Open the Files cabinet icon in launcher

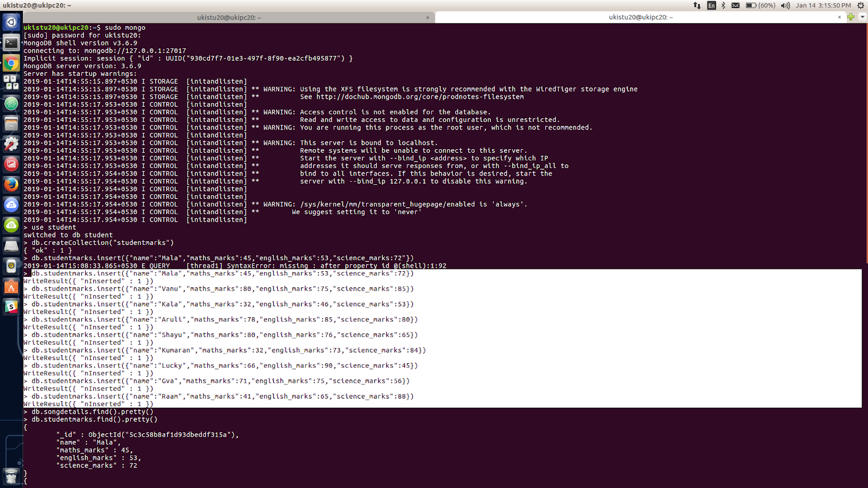click(11, 124)
